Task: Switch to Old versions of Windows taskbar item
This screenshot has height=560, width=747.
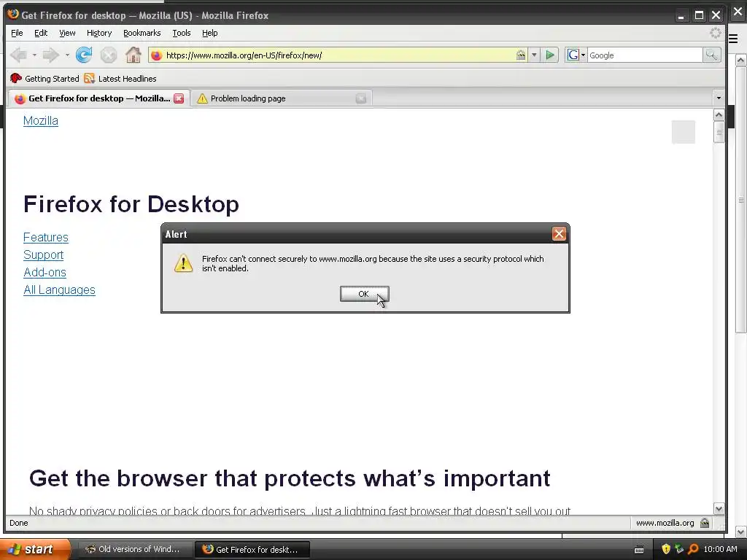Action: [134, 549]
